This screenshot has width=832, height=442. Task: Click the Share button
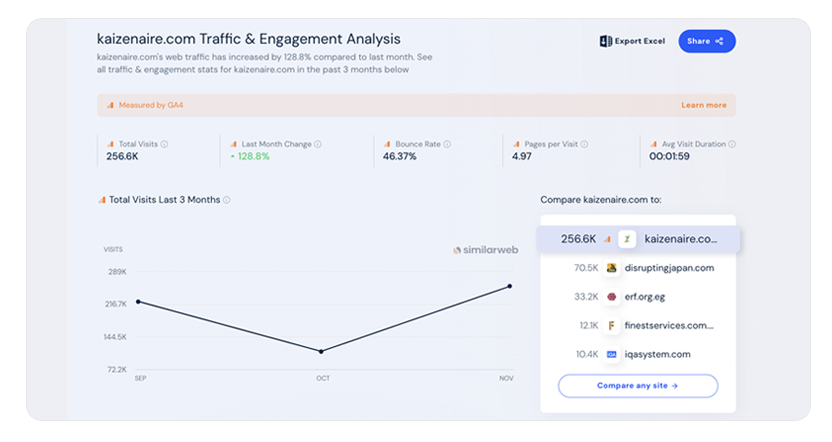coord(707,41)
